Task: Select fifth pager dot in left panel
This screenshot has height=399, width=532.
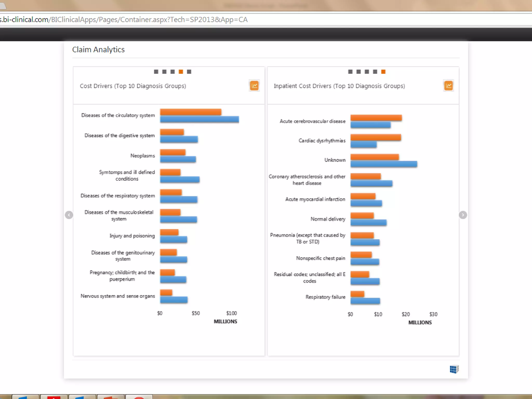Action: point(189,72)
